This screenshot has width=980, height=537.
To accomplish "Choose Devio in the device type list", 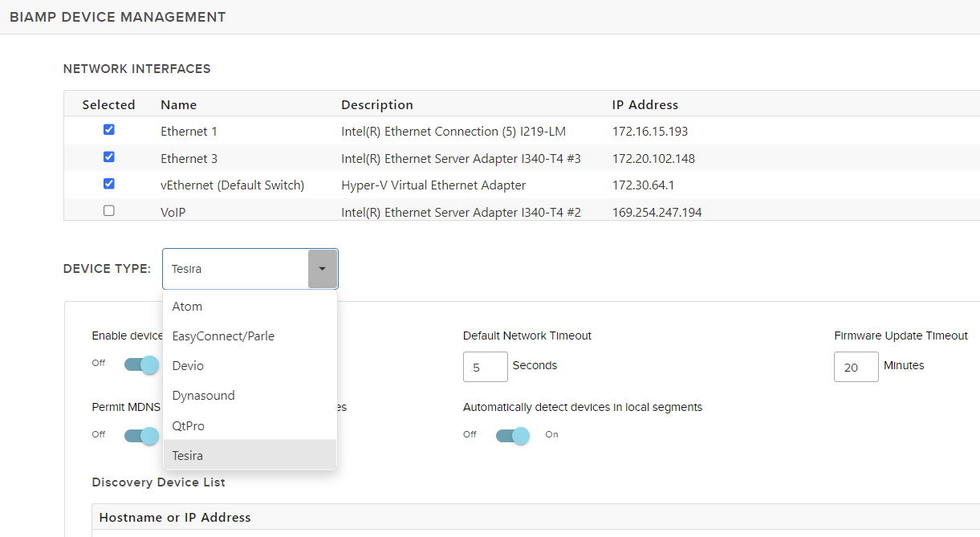I will 250,365.
